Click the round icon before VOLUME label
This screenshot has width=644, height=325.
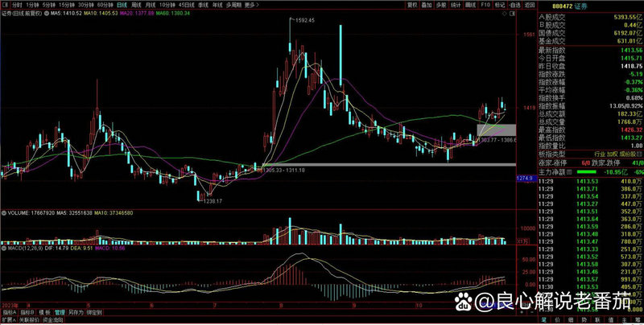[3, 212]
